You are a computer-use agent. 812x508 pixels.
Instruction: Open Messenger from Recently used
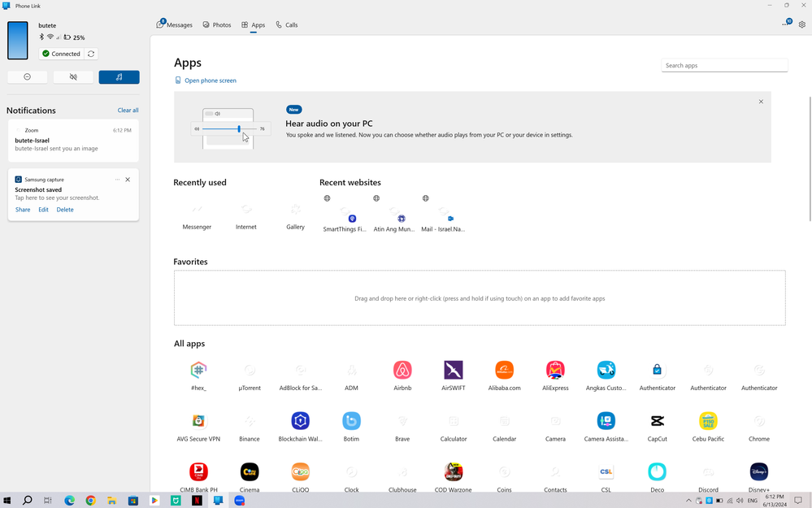pos(197,216)
